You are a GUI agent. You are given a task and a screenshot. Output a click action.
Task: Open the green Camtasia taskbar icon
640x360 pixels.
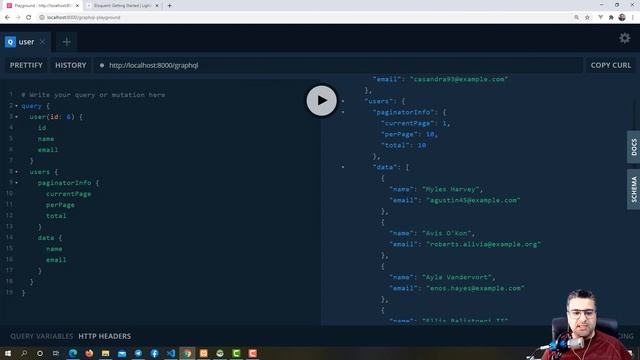click(x=236, y=353)
